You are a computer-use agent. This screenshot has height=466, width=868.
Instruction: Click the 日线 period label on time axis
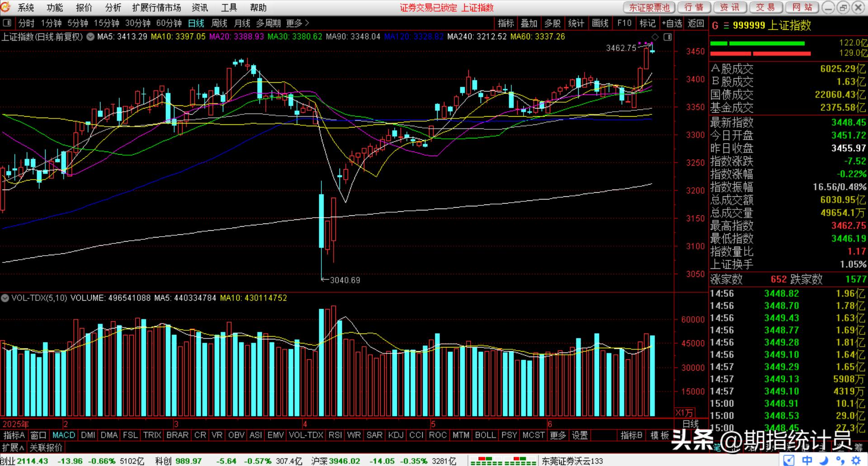pos(690,424)
